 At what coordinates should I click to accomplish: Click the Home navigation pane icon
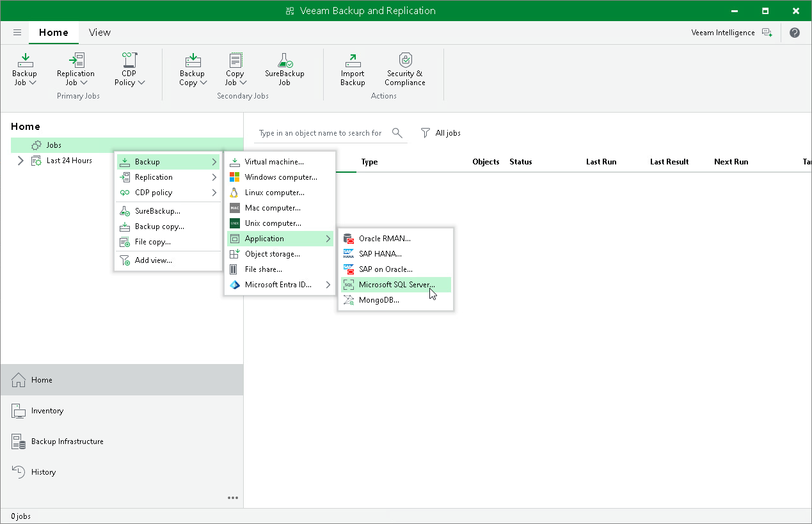pos(19,380)
